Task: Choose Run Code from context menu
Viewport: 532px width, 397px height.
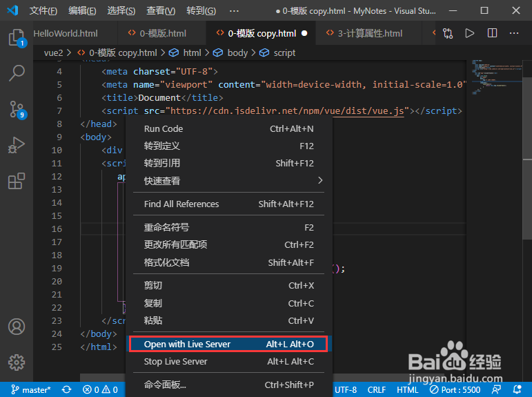Action: pyautogui.click(x=228, y=128)
